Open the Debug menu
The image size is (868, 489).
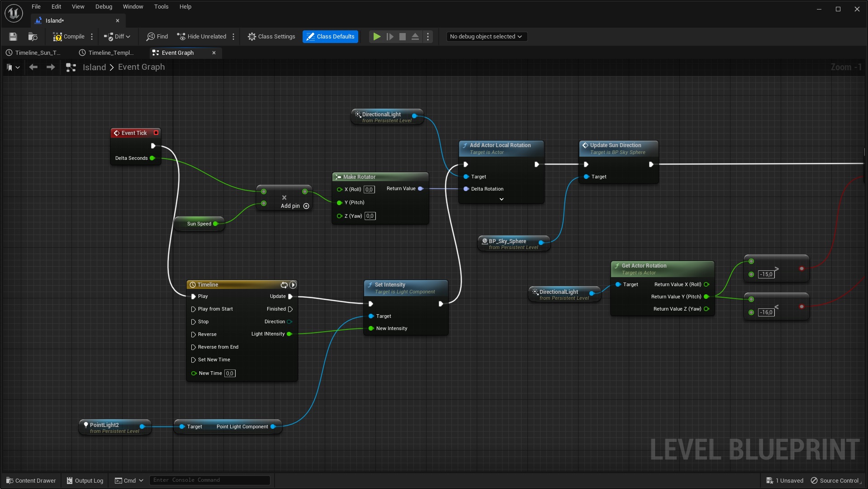(x=103, y=6)
